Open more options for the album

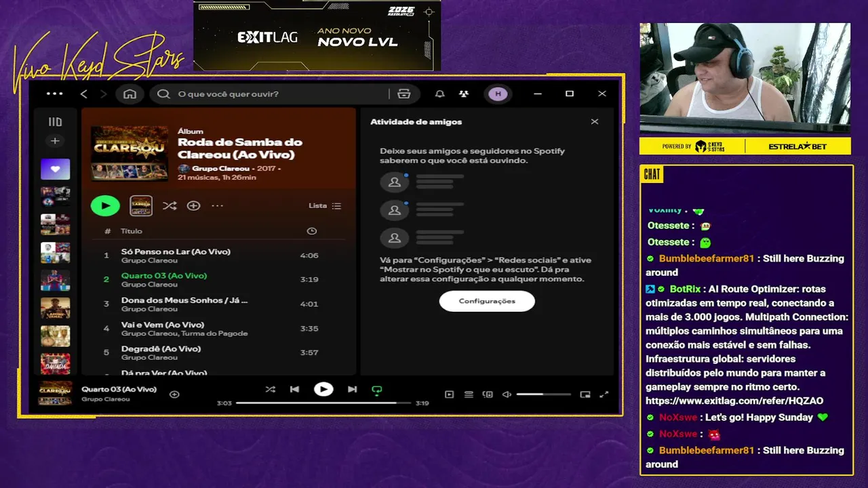(x=217, y=205)
